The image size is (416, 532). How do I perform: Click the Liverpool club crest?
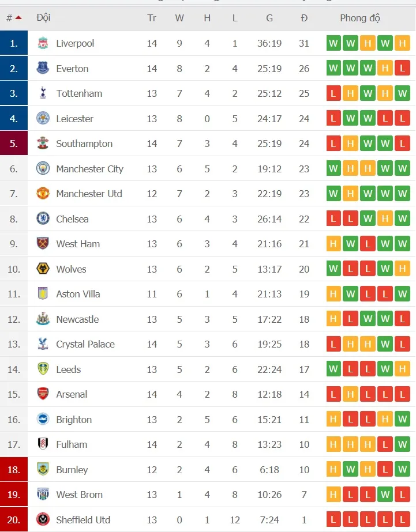42,43
